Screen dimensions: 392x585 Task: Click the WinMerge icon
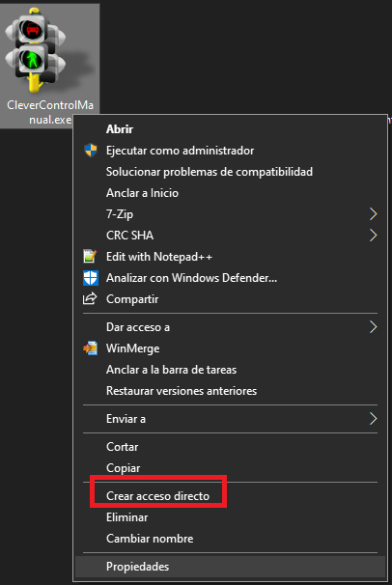90,348
